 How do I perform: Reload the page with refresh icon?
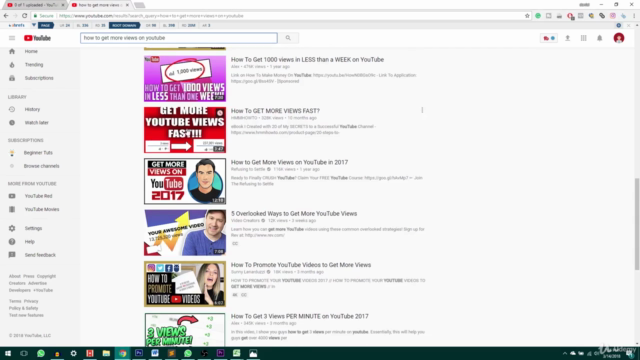[x=24, y=16]
